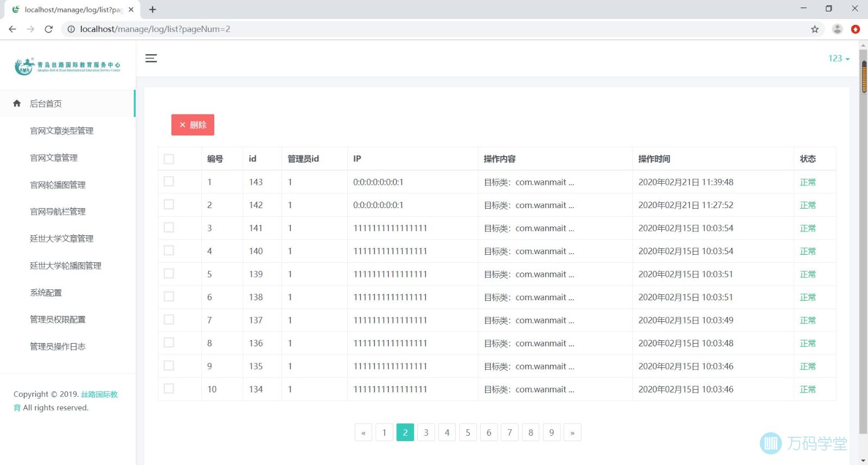Click IP 0:0:0:0:0:0:0:1 in row 143
Viewport: 868px width, 465px height.
pyautogui.click(x=378, y=182)
